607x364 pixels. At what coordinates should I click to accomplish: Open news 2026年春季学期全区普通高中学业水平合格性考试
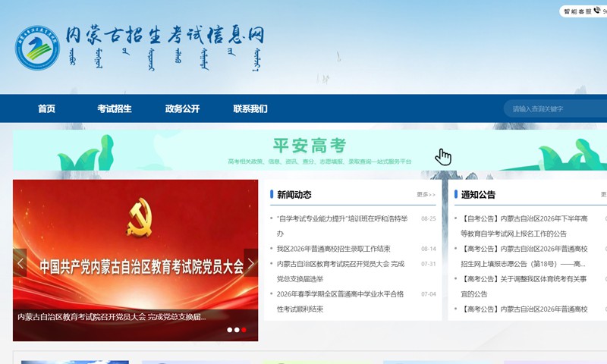coord(340,301)
